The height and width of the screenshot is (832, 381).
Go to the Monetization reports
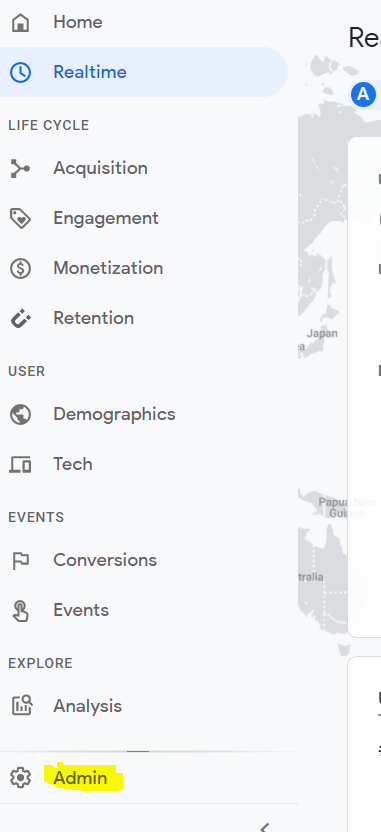click(108, 268)
